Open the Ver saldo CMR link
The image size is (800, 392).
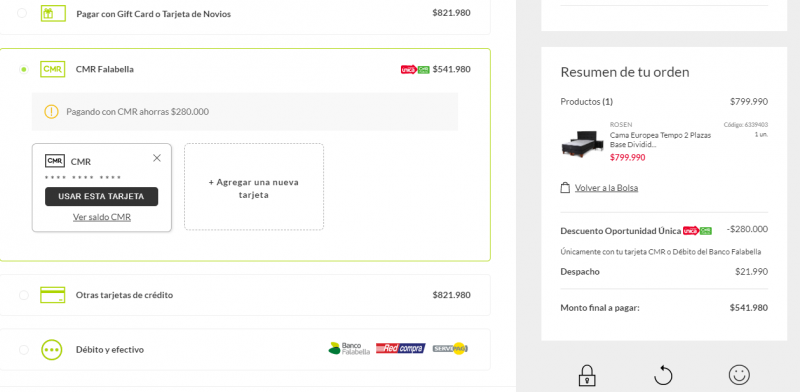coord(102,217)
